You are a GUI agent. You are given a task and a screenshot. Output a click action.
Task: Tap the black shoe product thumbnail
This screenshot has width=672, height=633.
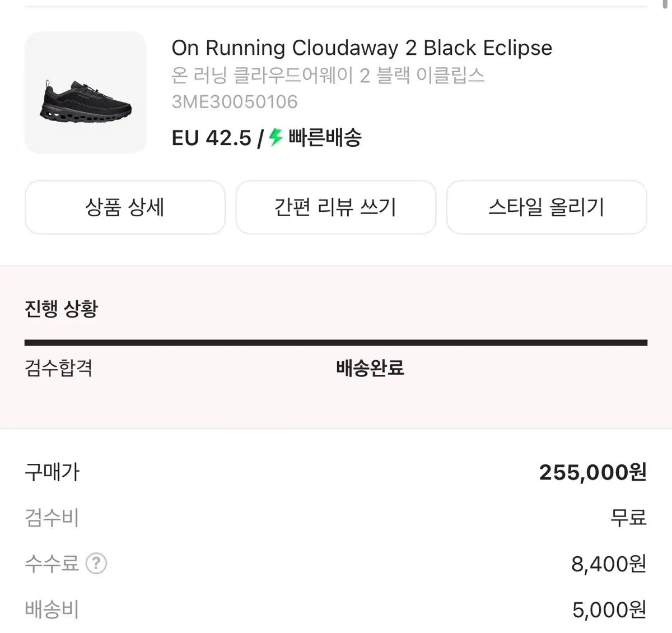86,92
